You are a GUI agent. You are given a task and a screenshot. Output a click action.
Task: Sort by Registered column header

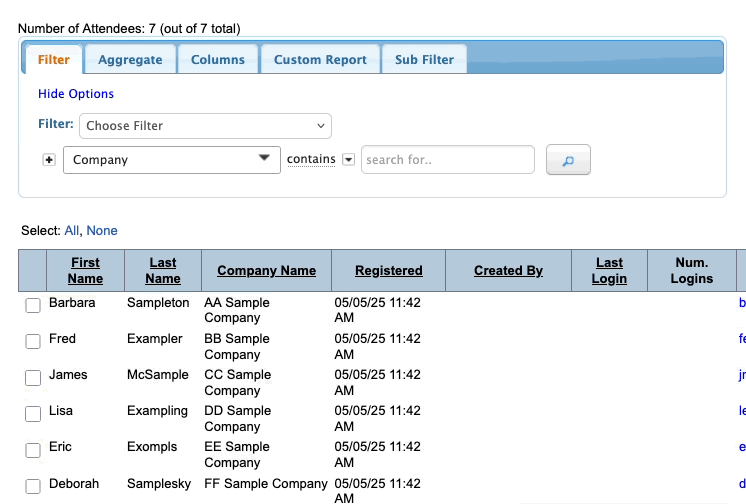[x=389, y=271]
